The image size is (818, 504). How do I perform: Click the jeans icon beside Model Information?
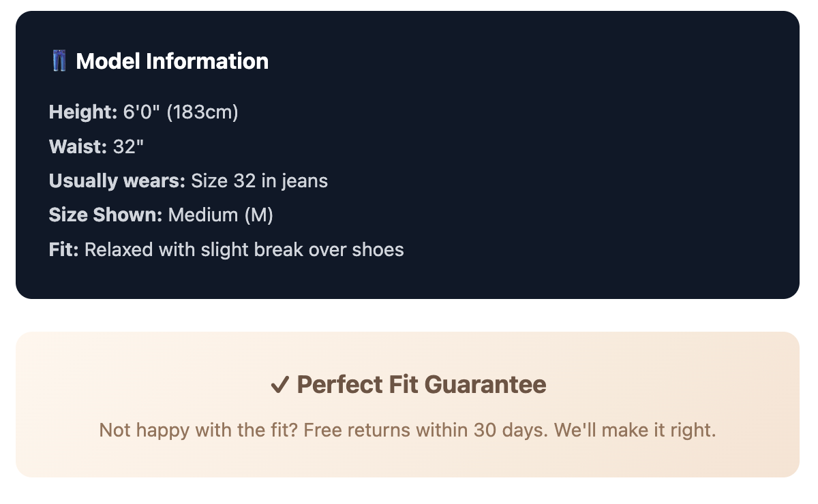pos(59,61)
